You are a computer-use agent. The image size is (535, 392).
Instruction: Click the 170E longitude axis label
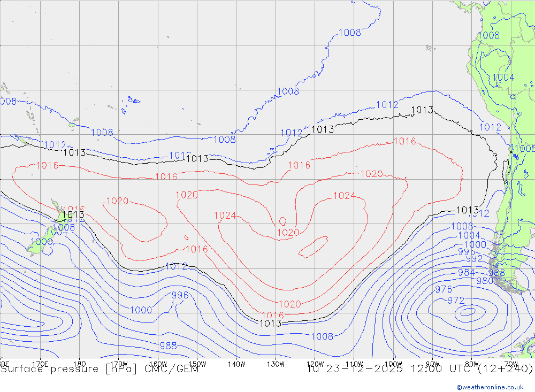(x=40, y=364)
